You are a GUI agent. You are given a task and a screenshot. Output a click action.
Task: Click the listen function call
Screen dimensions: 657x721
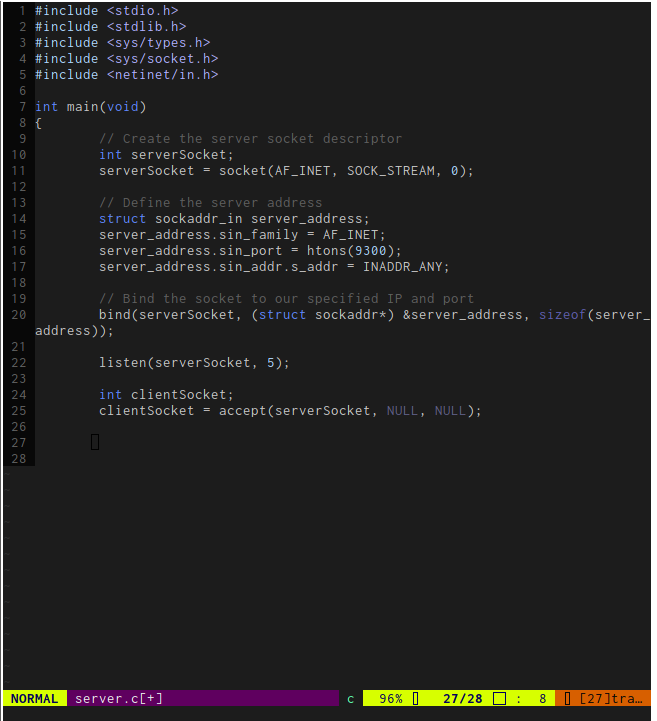(122, 363)
